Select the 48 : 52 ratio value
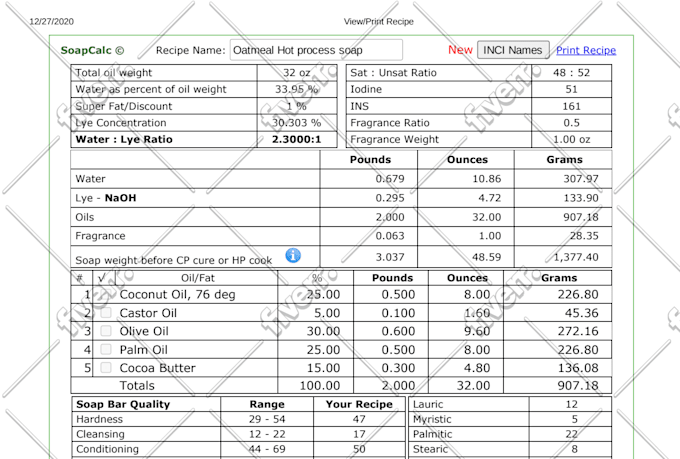The width and height of the screenshot is (680, 459). tap(571, 72)
